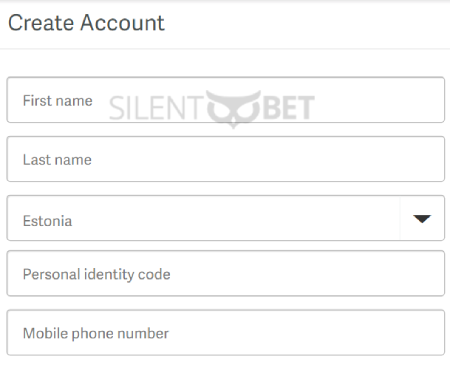450x376 pixels.
Task: Click the 'Last name' placeholder text
Action: click(57, 160)
